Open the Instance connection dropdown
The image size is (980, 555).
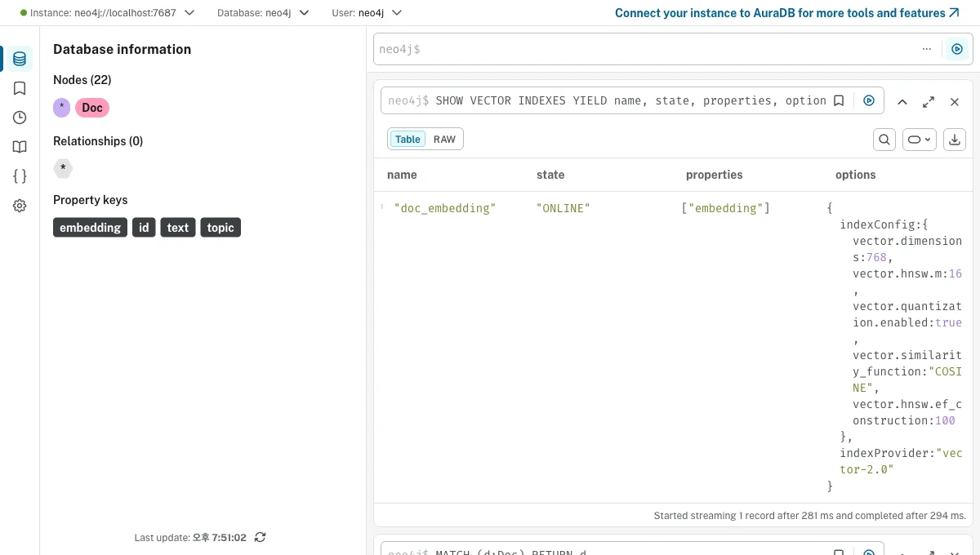[107, 13]
